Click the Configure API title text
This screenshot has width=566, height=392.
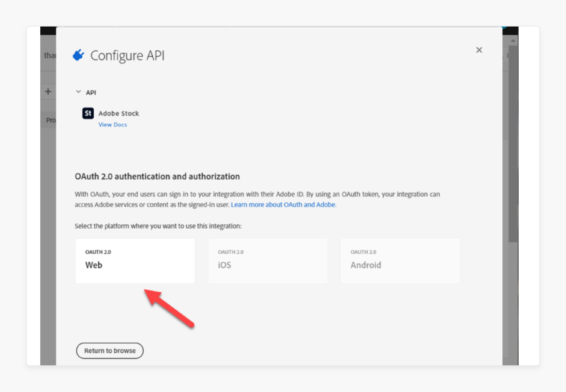coord(127,56)
